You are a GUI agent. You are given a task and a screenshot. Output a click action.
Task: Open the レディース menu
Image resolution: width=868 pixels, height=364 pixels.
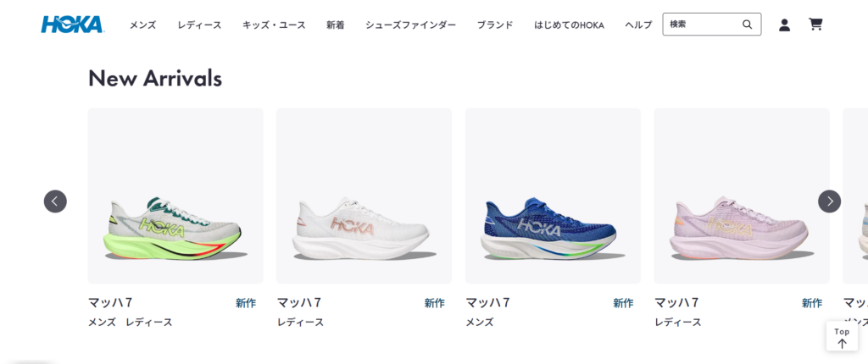point(199,25)
